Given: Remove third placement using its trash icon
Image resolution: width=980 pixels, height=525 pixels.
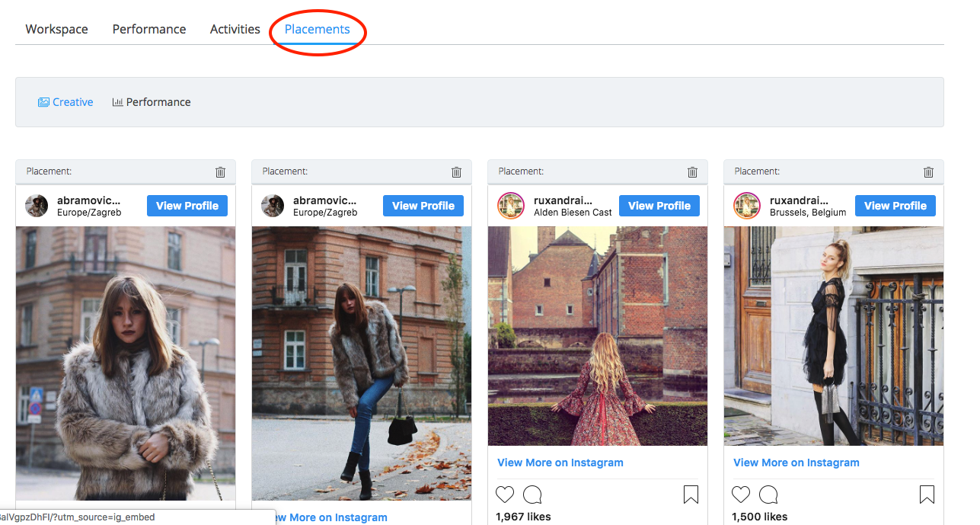Looking at the screenshot, I should click(692, 172).
